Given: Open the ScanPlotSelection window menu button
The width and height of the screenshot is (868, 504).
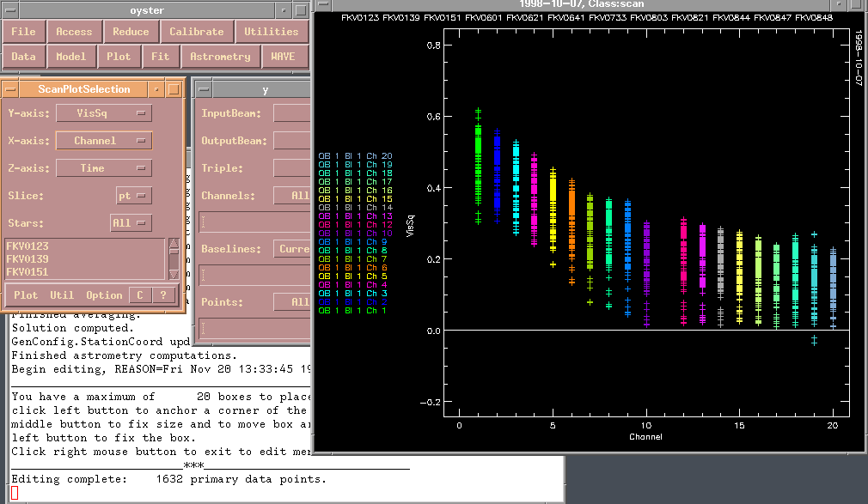Looking at the screenshot, I should tap(10, 89).
